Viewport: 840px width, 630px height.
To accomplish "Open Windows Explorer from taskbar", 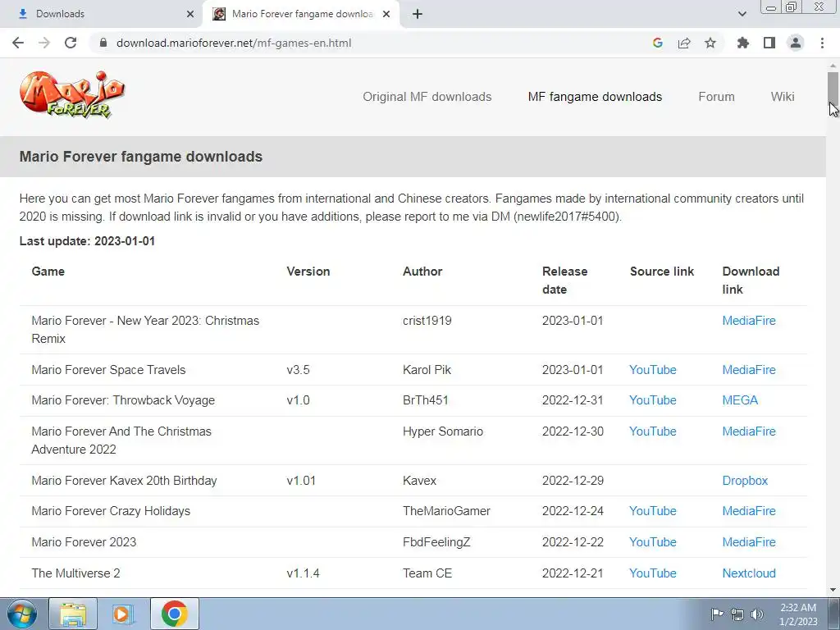I will [x=73, y=614].
